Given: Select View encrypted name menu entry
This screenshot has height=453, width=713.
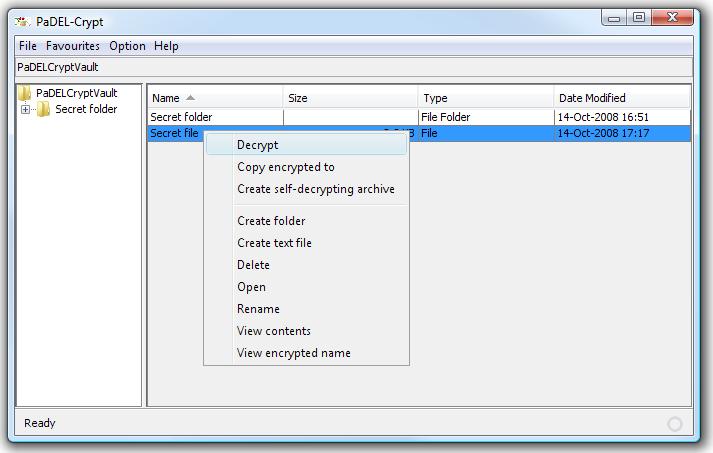Looking at the screenshot, I should tap(293, 353).
